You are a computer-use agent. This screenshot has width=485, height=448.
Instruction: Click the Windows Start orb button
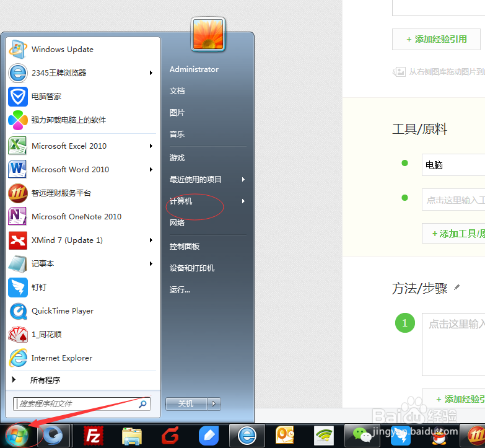[17, 436]
